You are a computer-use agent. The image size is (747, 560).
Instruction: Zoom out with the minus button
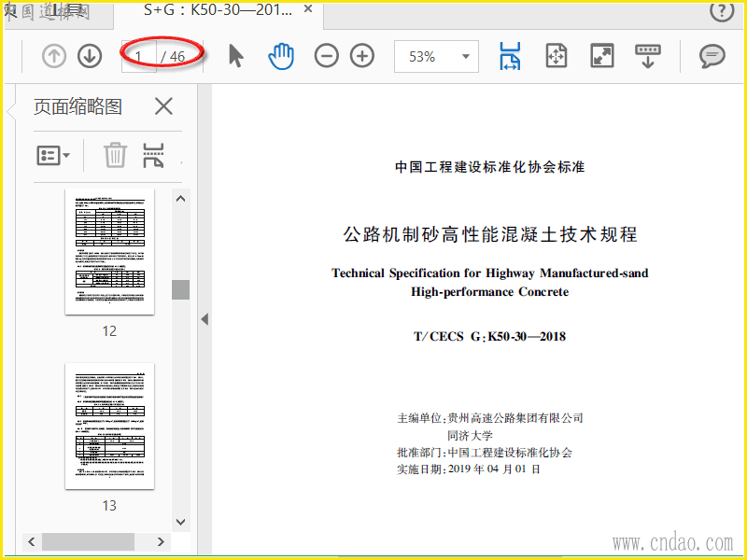pos(326,56)
